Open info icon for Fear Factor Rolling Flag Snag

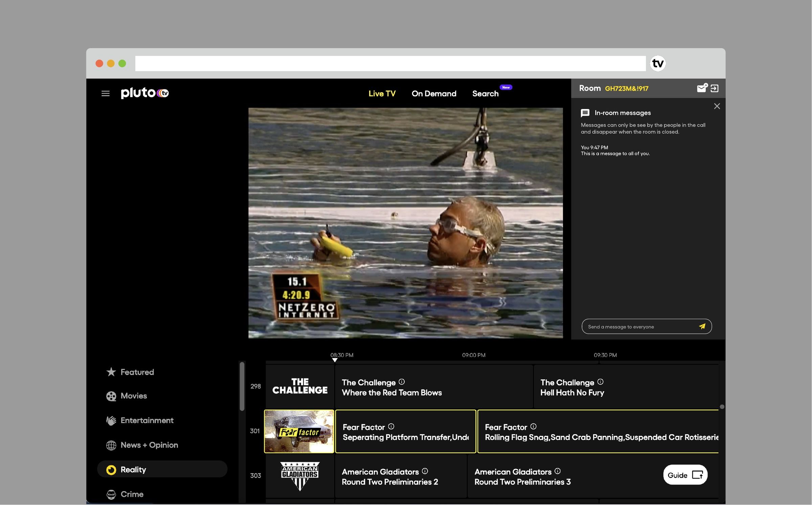[x=533, y=426]
